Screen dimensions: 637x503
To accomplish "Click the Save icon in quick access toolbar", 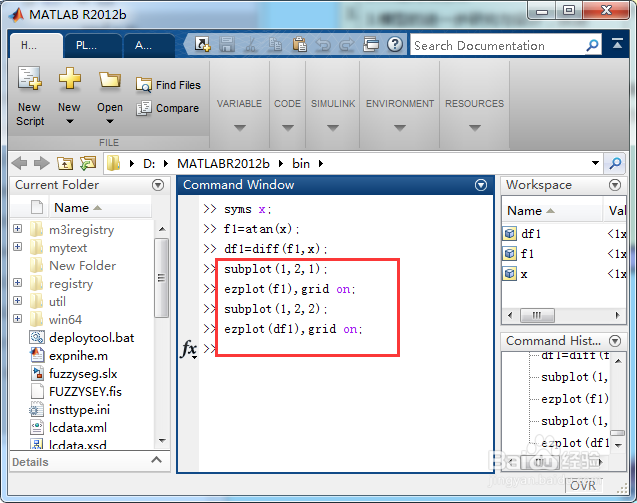I will tap(227, 44).
